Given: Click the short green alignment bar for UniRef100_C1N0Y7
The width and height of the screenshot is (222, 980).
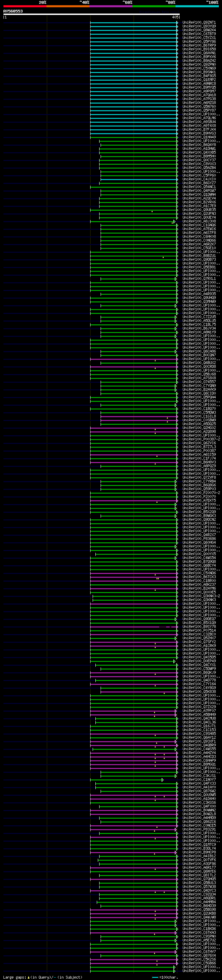Looking at the screenshot, I should tap(127, 780).
